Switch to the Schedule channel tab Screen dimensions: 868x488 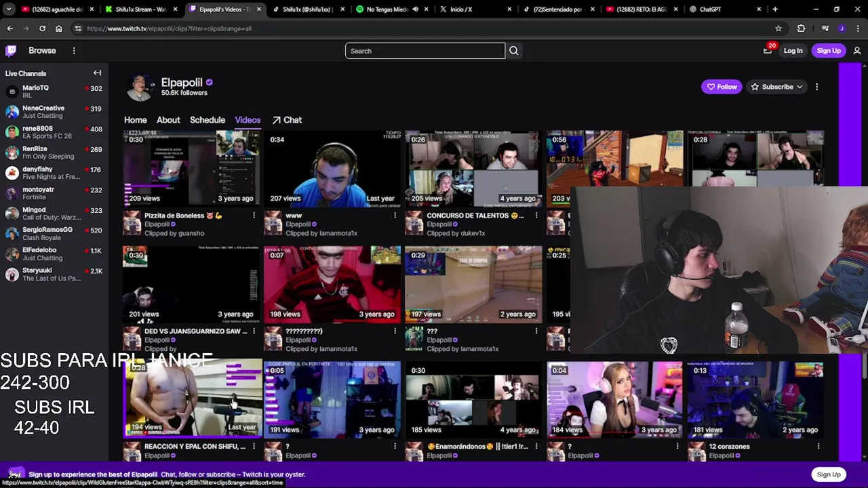pos(208,120)
